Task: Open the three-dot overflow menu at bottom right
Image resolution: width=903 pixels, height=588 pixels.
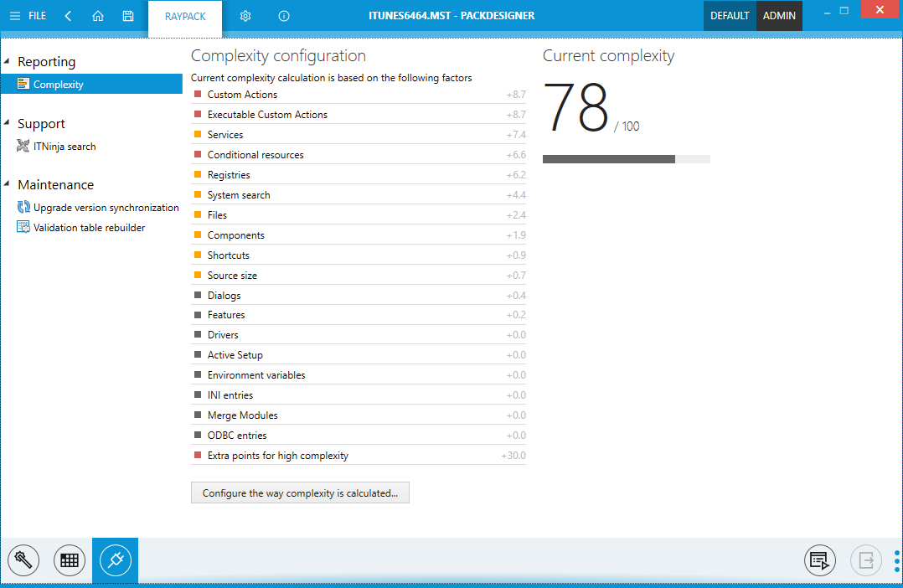Action: pos(896,560)
